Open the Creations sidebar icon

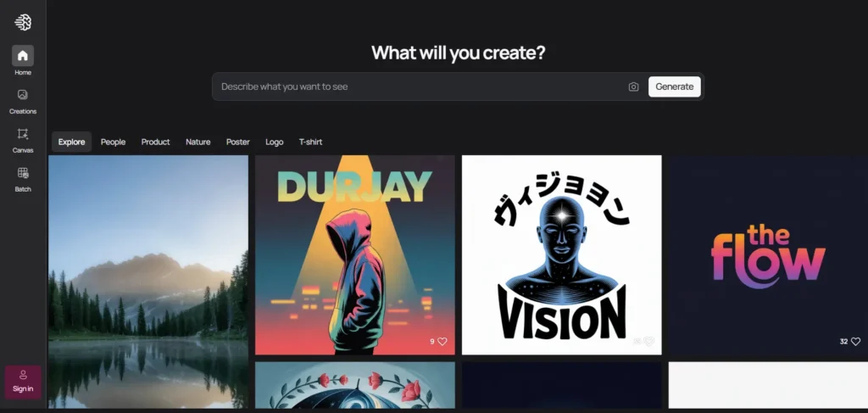23,95
